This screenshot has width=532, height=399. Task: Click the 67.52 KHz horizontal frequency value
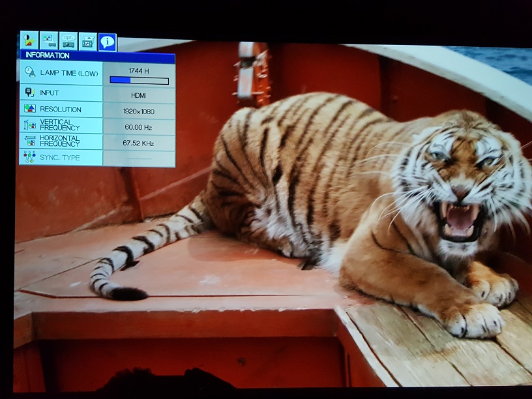coord(139,143)
